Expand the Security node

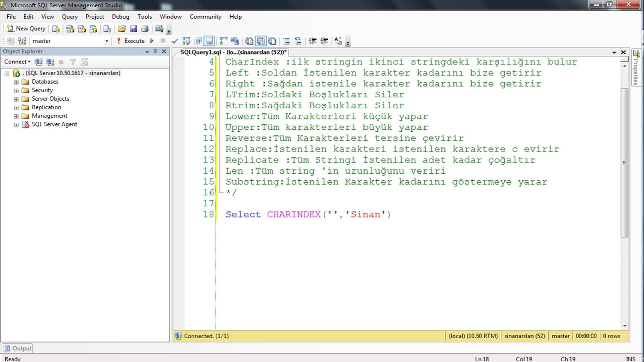click(x=16, y=91)
